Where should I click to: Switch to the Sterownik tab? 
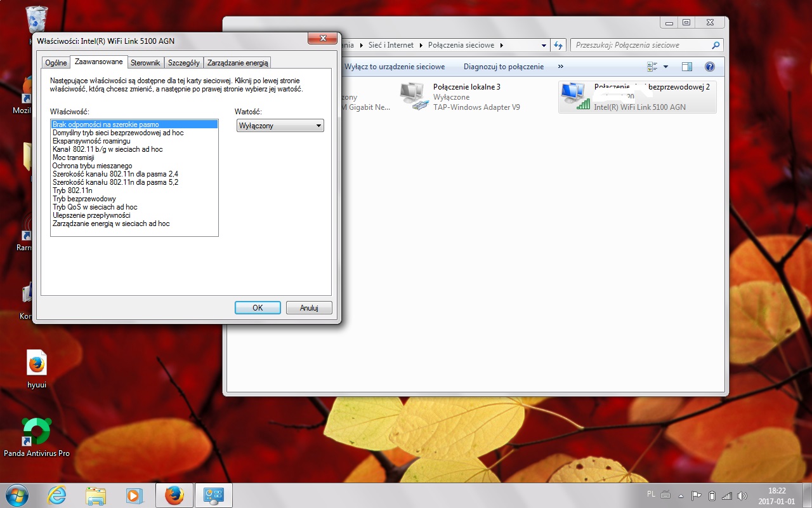point(145,63)
